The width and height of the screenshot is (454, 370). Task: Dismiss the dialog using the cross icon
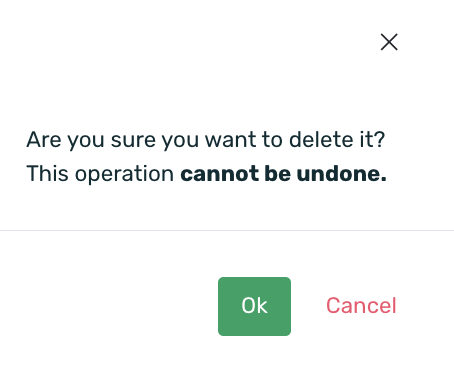[389, 42]
